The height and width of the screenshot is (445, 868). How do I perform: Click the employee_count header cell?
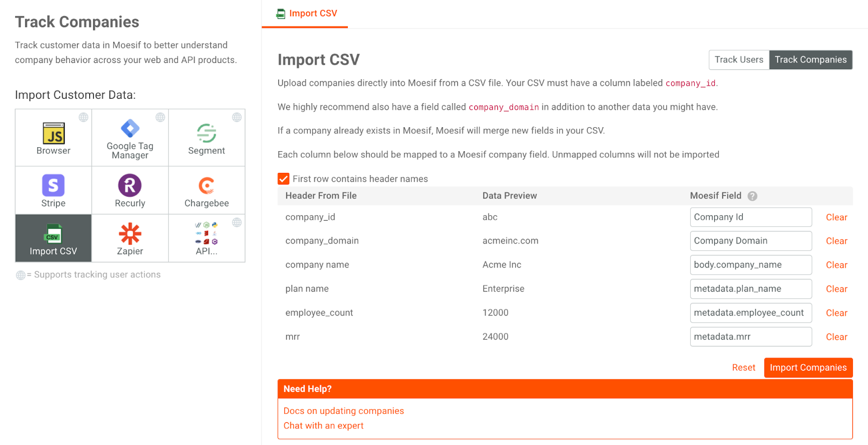pos(319,313)
